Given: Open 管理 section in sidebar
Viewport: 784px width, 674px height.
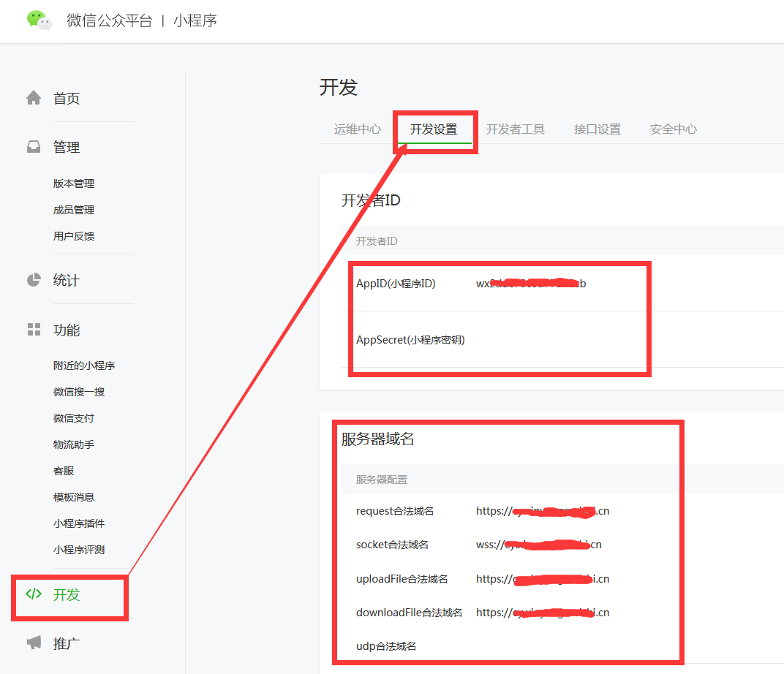Looking at the screenshot, I should pyautogui.click(x=67, y=148).
